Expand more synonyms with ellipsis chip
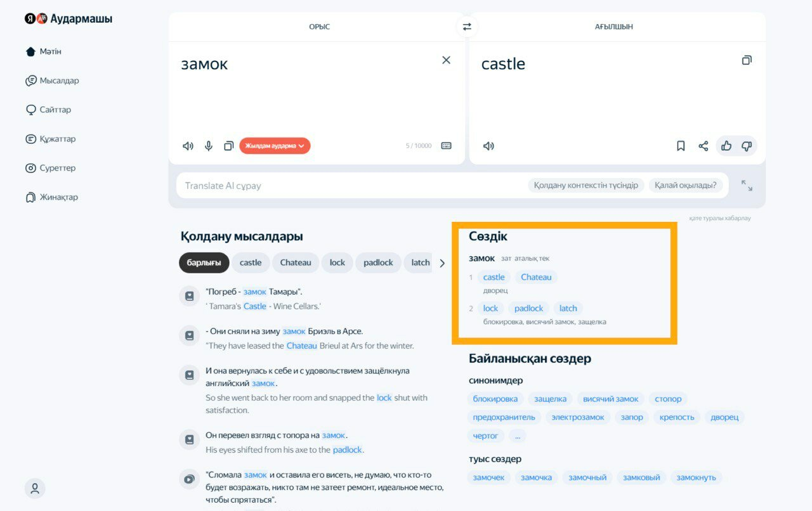This screenshot has height=511, width=812. tap(518, 436)
